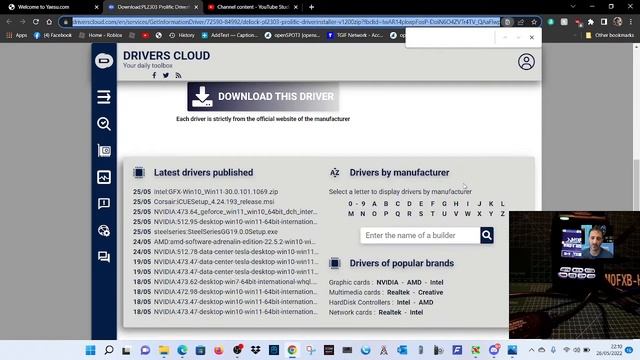
Task: Open the History bookmark
Action: click(182, 36)
